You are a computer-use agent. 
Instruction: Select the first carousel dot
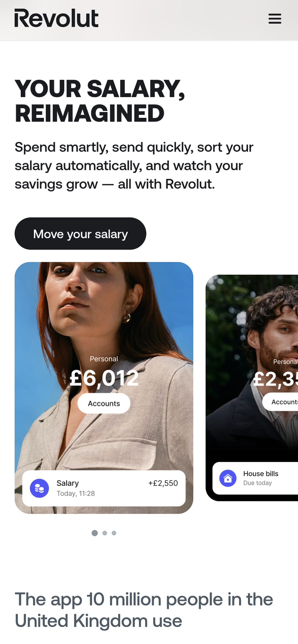tap(95, 533)
